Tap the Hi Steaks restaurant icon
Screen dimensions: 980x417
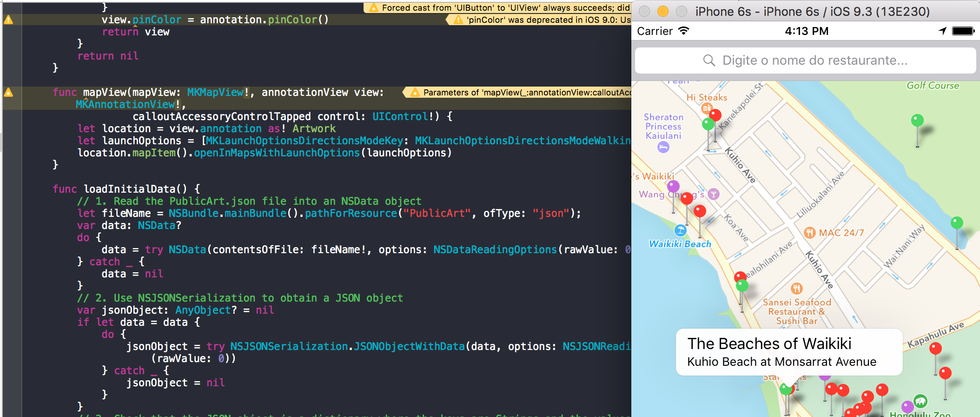pos(706,108)
